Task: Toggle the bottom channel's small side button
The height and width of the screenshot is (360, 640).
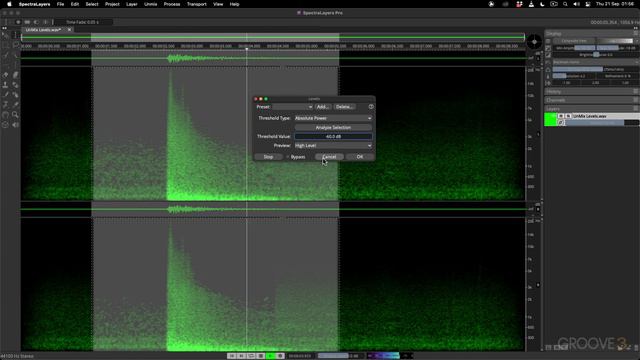Action: (x=538, y=209)
